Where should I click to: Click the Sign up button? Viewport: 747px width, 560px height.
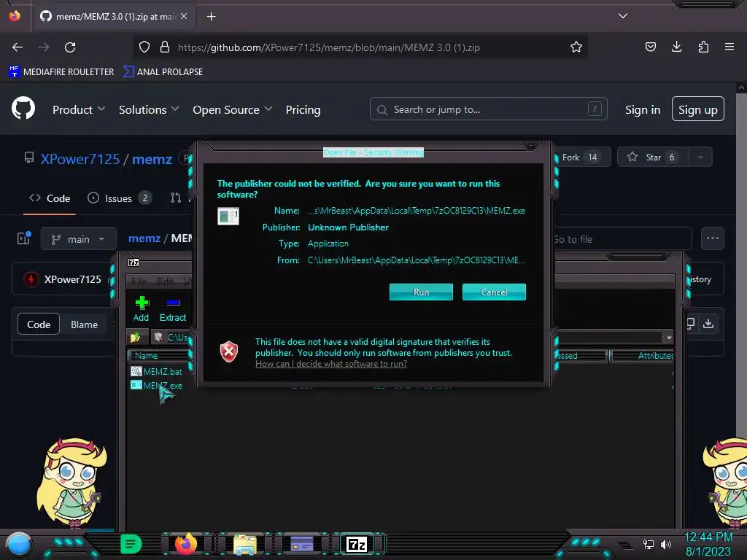tap(698, 109)
